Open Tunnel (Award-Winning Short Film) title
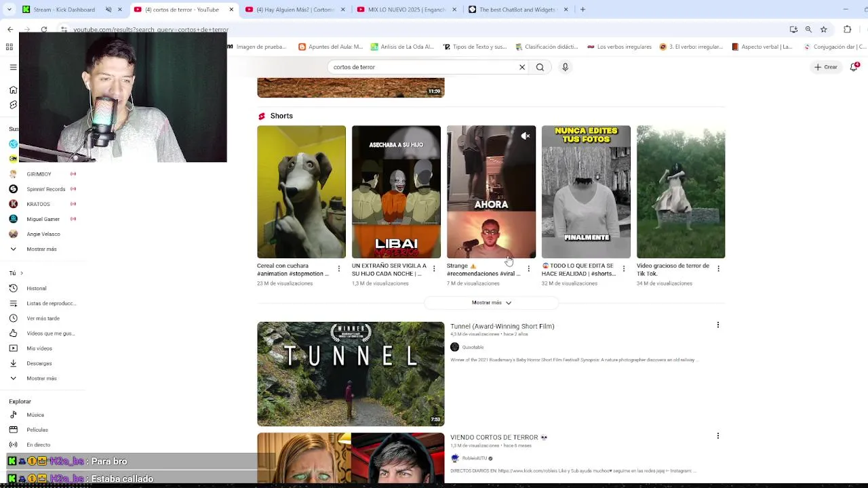The width and height of the screenshot is (868, 488). point(502,326)
